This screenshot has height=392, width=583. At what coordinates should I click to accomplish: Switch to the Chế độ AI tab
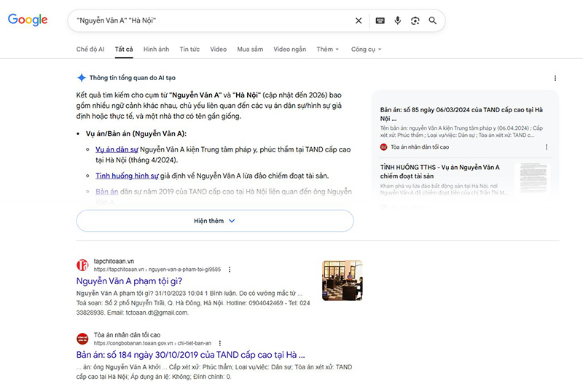(x=90, y=49)
